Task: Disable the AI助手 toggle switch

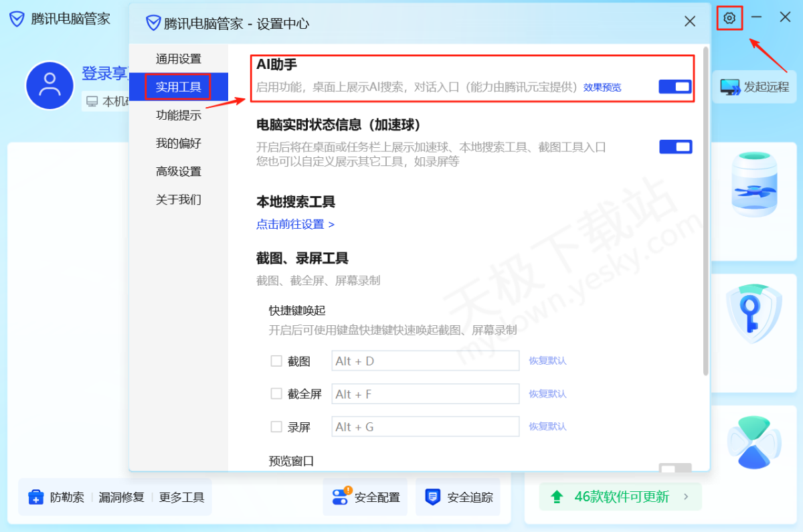Action: coord(675,87)
